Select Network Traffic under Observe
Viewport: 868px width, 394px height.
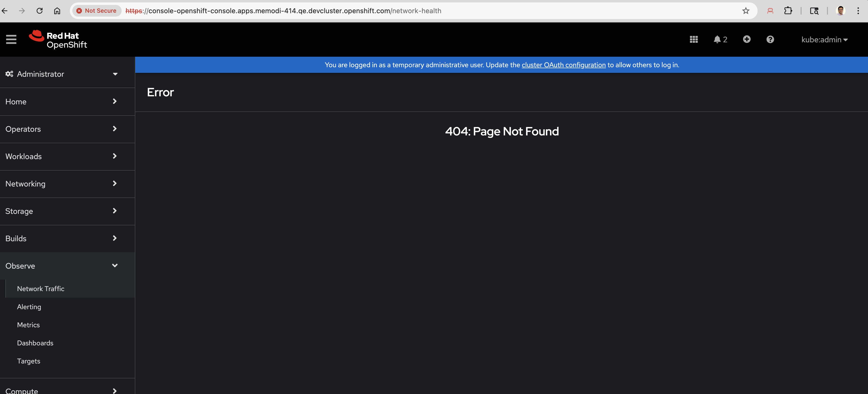[x=41, y=289]
